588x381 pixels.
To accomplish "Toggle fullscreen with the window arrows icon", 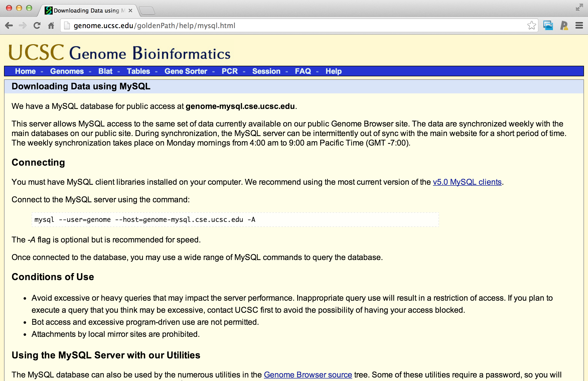I will pyautogui.click(x=579, y=8).
